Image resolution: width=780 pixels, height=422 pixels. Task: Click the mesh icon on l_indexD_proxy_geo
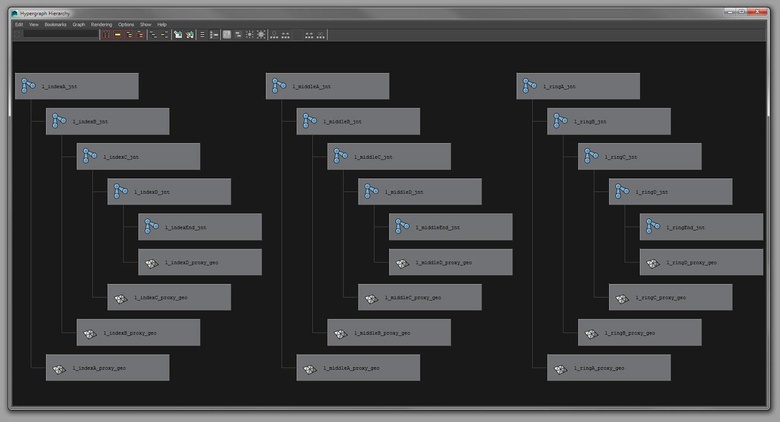pyautogui.click(x=150, y=263)
